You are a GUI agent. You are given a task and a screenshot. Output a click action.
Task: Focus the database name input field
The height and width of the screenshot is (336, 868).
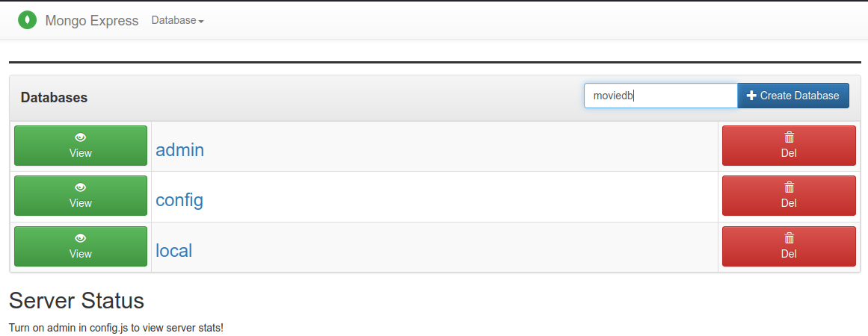pyautogui.click(x=660, y=96)
